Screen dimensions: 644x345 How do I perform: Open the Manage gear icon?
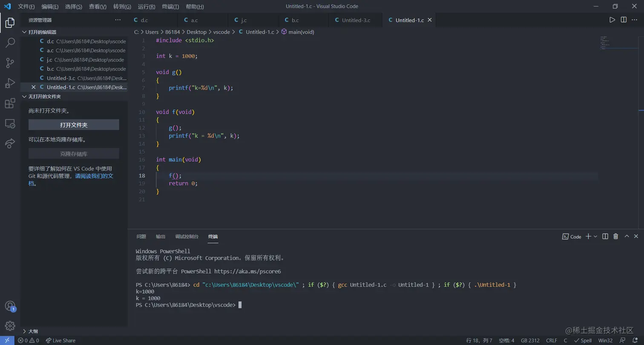pos(10,326)
